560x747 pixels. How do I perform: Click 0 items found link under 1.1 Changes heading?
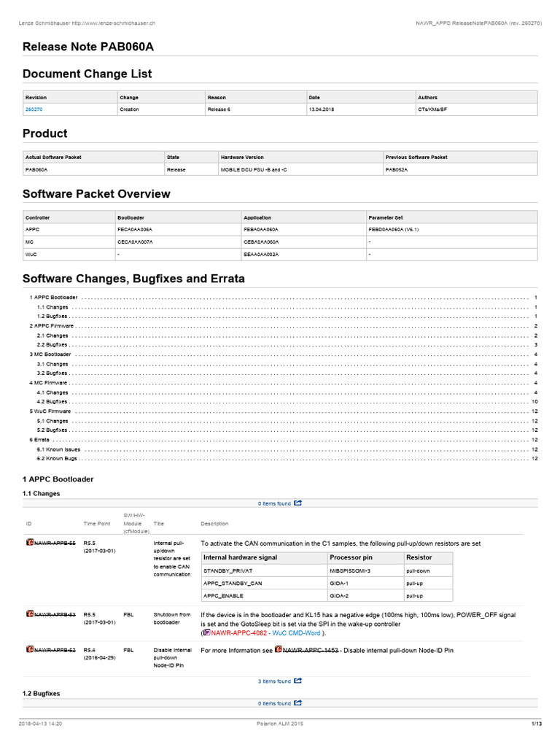pyautogui.click(x=274, y=503)
